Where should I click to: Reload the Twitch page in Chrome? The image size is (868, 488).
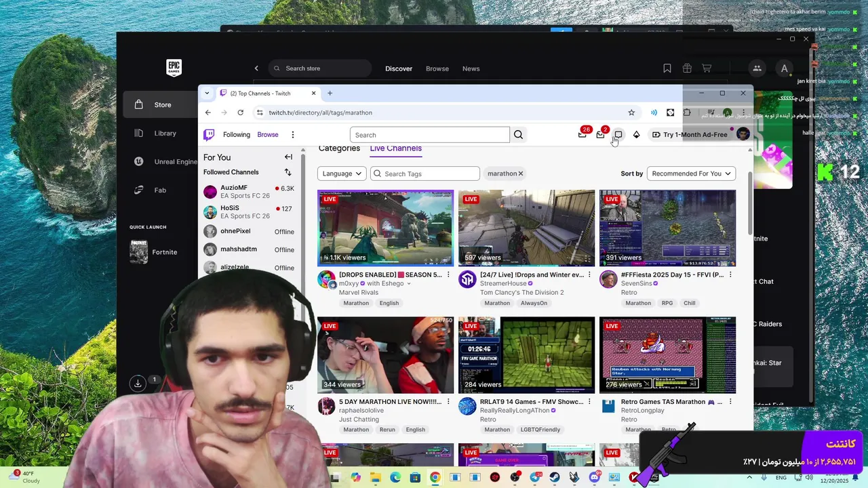(240, 113)
